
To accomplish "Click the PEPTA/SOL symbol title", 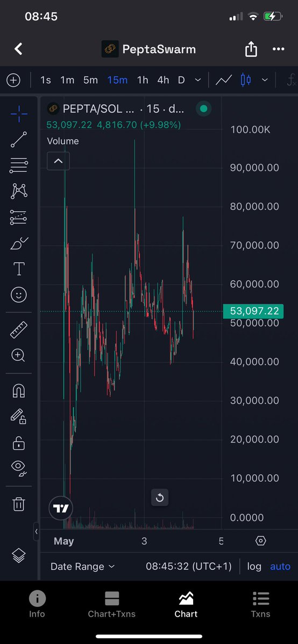I will click(x=98, y=109).
